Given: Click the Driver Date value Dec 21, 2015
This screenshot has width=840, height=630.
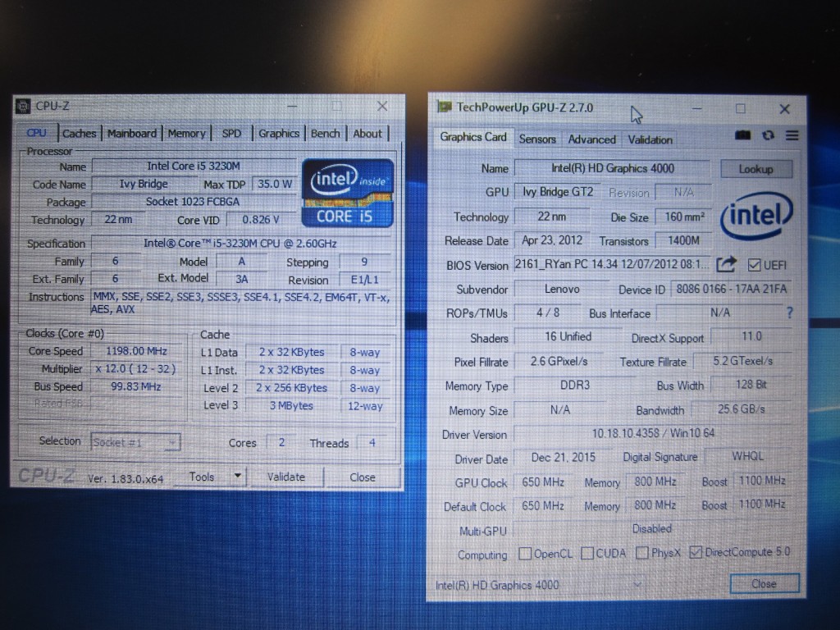Looking at the screenshot, I should 563,457.
